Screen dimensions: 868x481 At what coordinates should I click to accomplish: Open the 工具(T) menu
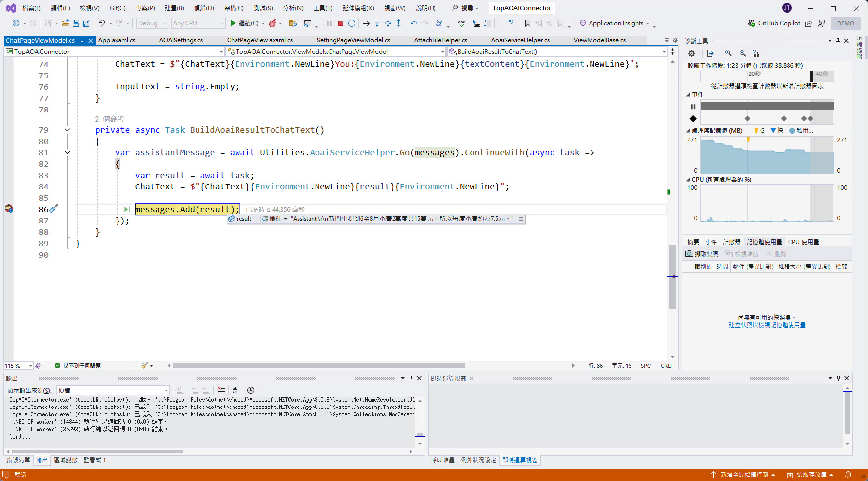(323, 8)
